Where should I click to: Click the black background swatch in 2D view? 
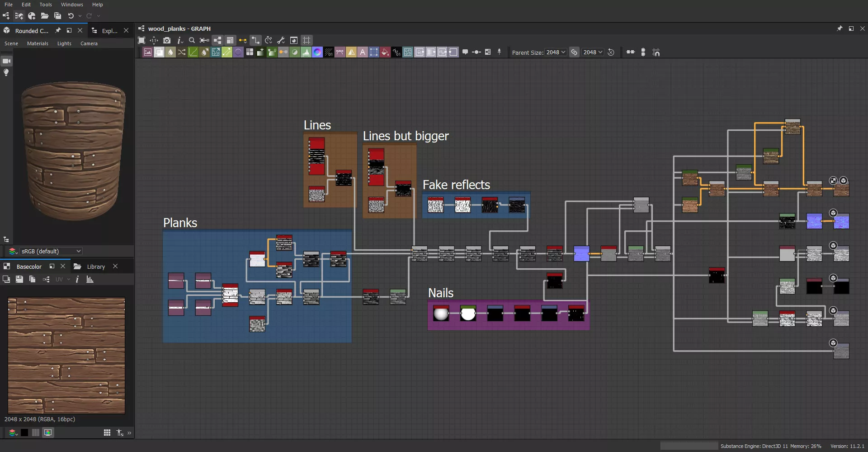pos(24,433)
